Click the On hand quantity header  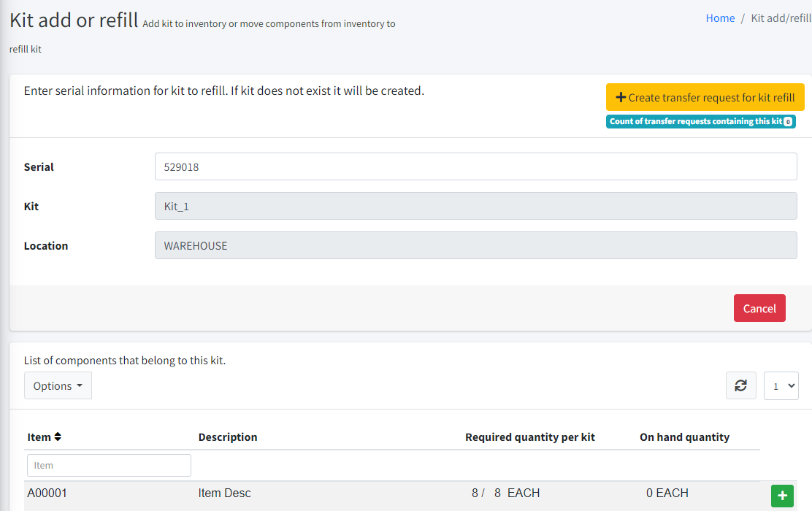[684, 437]
